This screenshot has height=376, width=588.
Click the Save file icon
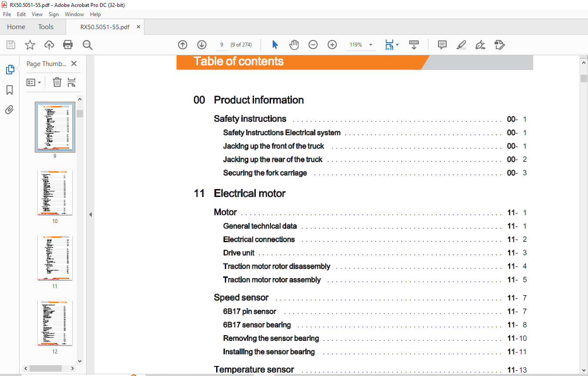point(11,45)
